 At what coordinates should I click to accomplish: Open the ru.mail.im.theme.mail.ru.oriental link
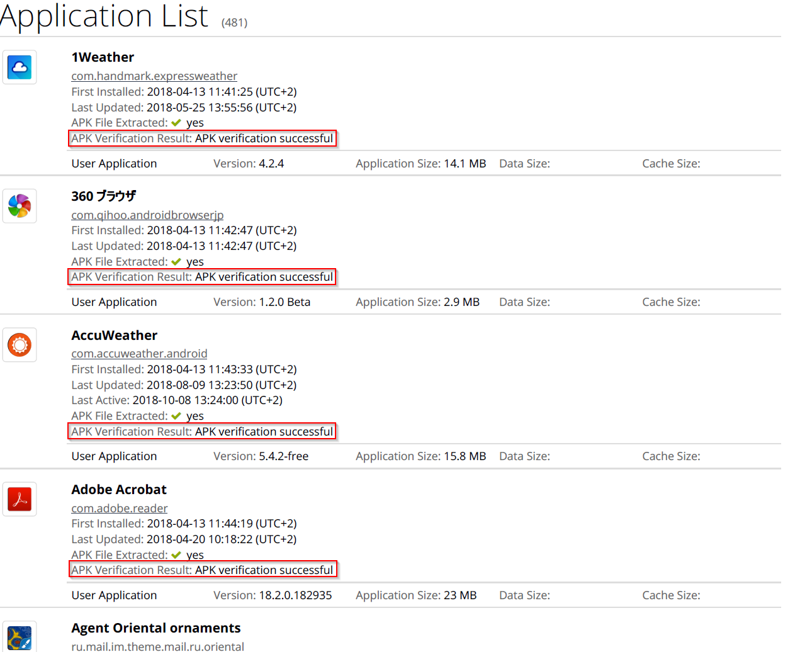(x=157, y=646)
